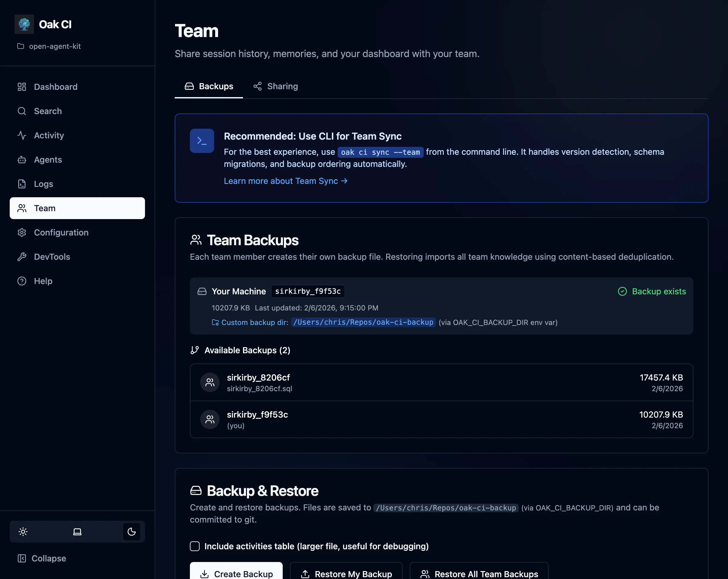The image size is (728, 579).
Task: Enable the Include activities table checkbox
Action: tap(195, 546)
